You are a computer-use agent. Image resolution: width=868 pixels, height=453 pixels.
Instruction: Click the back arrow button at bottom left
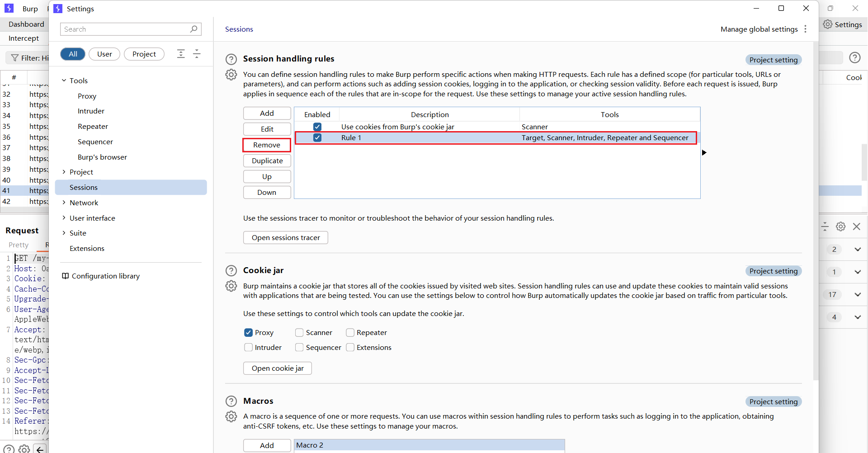[x=40, y=449]
